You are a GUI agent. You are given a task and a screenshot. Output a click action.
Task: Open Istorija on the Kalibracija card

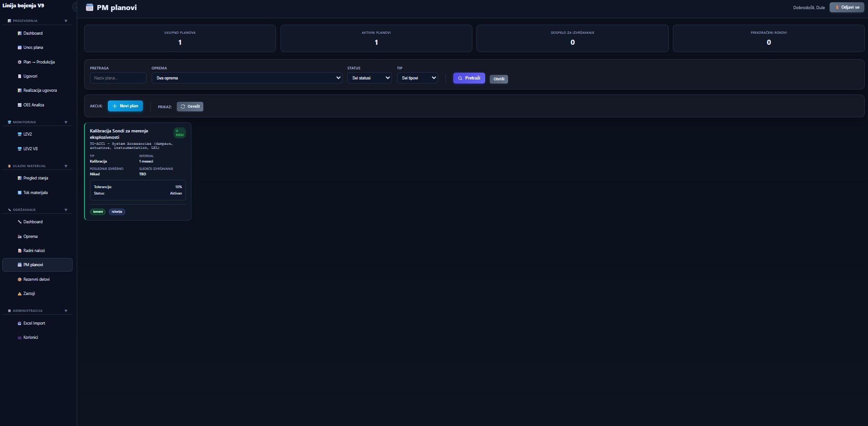[x=117, y=212]
